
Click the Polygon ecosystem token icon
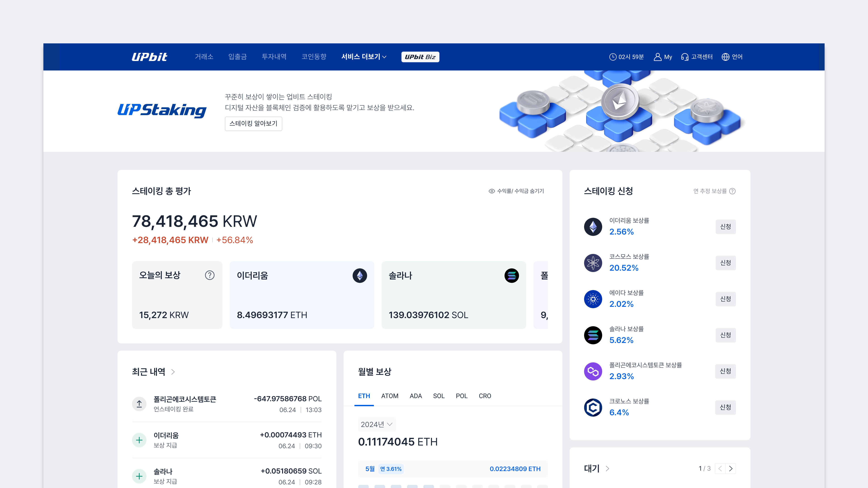(x=593, y=371)
